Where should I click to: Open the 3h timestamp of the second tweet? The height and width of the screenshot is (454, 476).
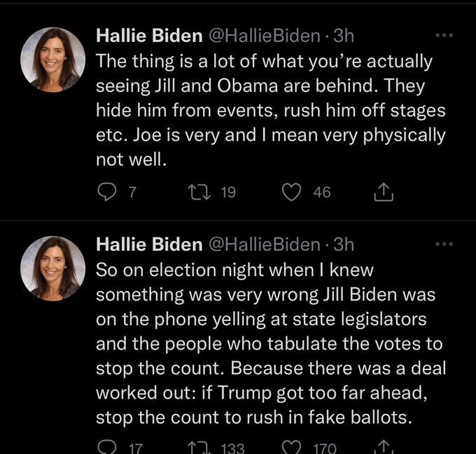click(x=343, y=244)
